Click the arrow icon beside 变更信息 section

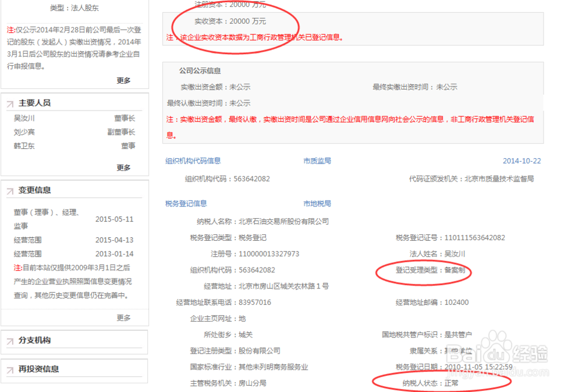click(9, 189)
